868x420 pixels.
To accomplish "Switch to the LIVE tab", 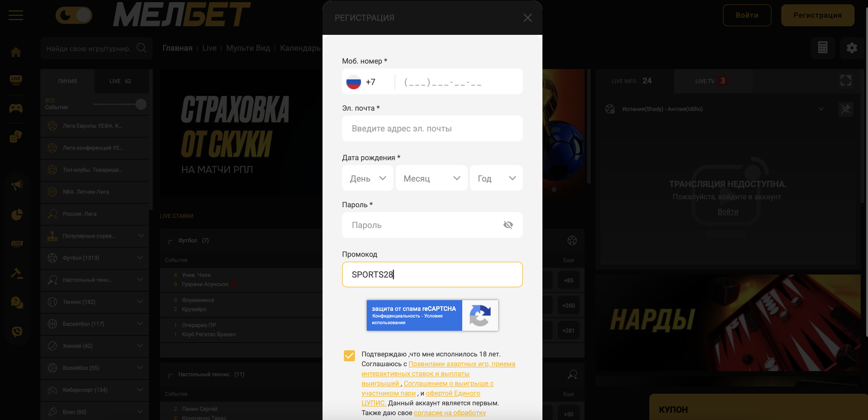I will click(120, 81).
